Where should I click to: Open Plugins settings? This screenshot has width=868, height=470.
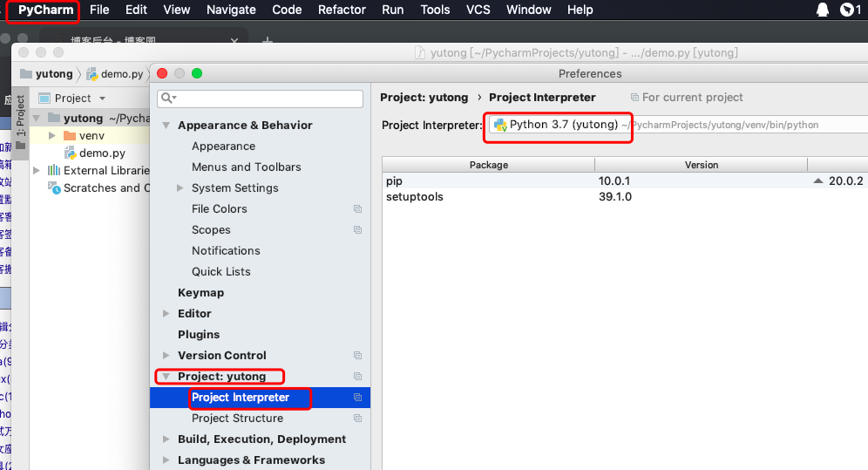pyautogui.click(x=199, y=334)
